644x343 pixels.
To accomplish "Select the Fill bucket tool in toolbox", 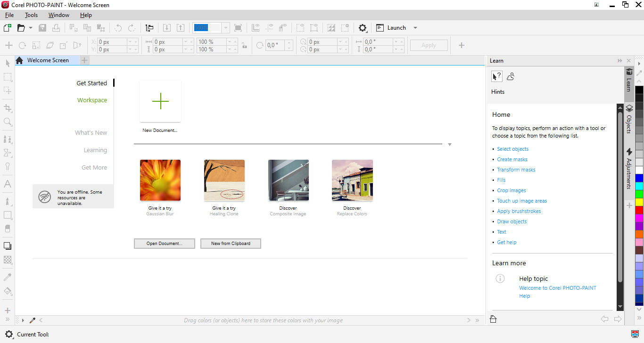I will [x=8, y=291].
